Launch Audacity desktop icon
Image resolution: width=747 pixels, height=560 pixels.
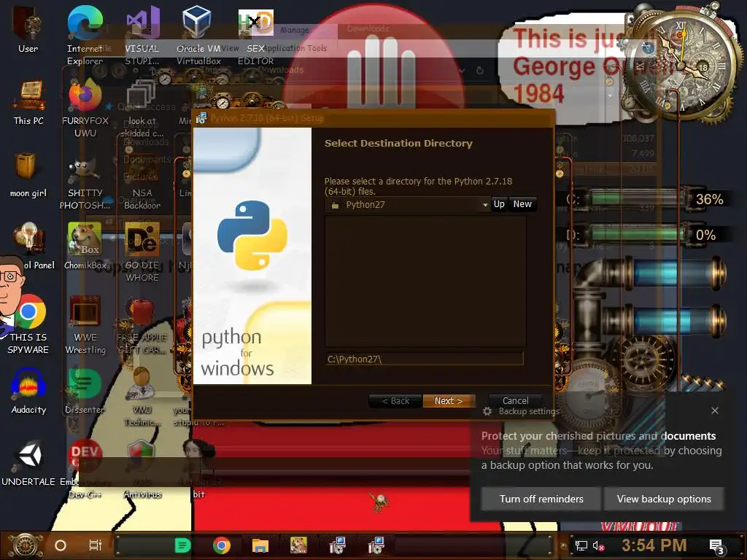point(28,392)
